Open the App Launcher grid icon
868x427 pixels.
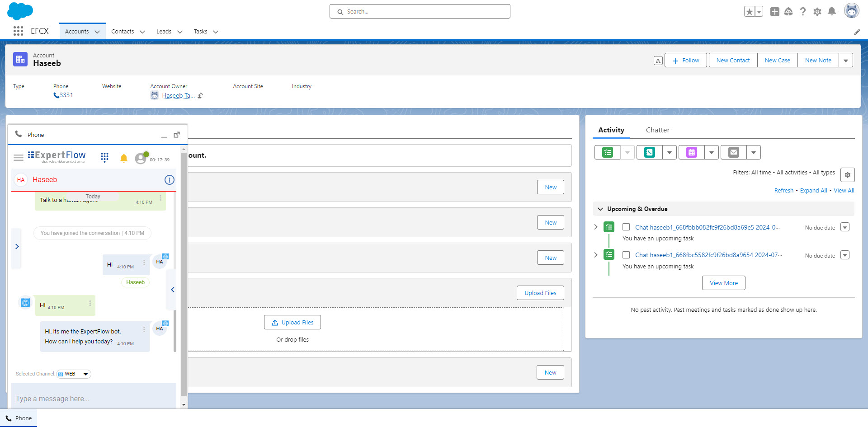(x=18, y=31)
